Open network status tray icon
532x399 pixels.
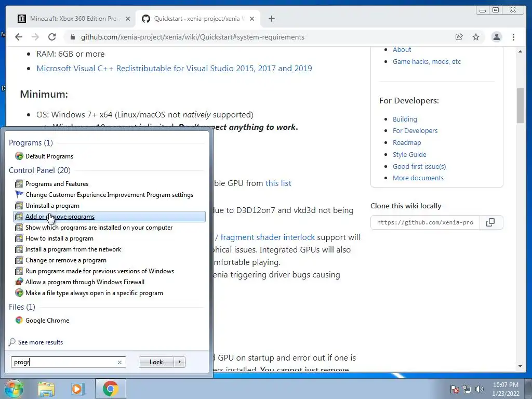[467, 389]
